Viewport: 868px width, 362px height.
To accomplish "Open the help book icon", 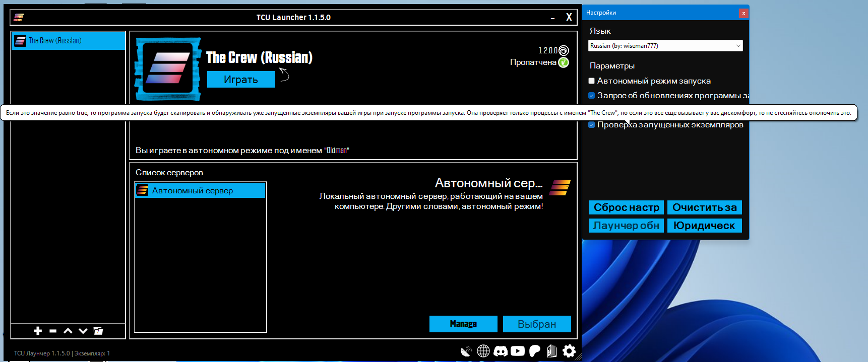I will tap(552, 351).
